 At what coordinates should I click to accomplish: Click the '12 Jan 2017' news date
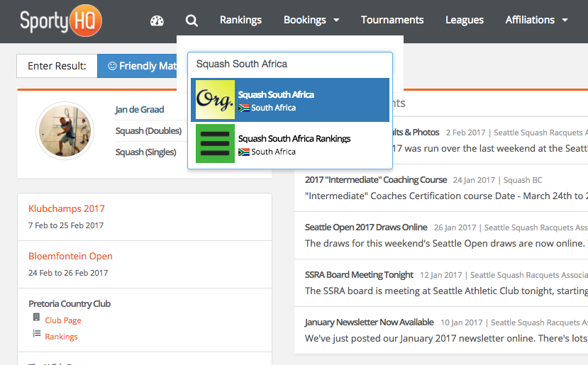click(441, 275)
